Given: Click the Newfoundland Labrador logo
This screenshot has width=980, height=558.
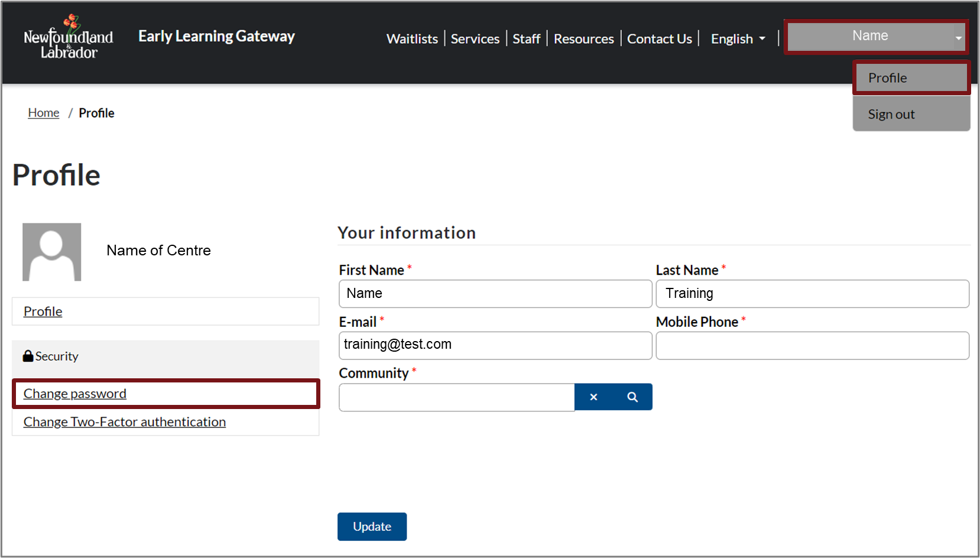Looking at the screenshot, I should coord(68,37).
